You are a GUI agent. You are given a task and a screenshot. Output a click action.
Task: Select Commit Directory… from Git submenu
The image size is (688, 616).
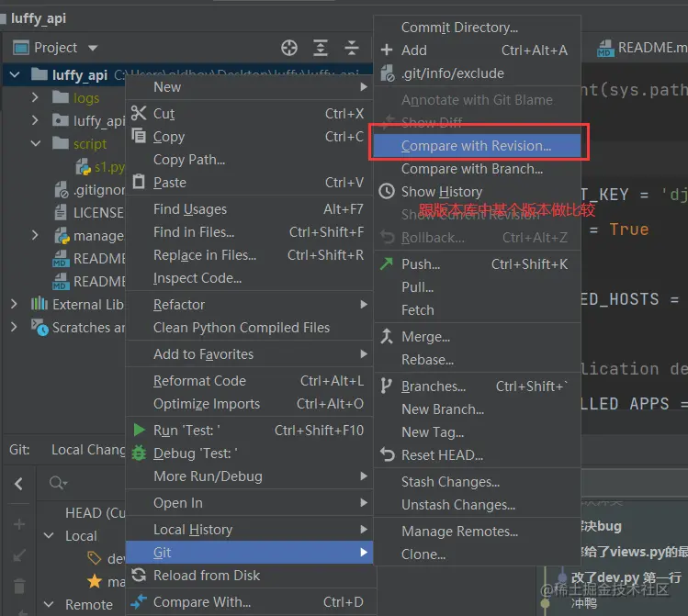[x=478, y=28]
